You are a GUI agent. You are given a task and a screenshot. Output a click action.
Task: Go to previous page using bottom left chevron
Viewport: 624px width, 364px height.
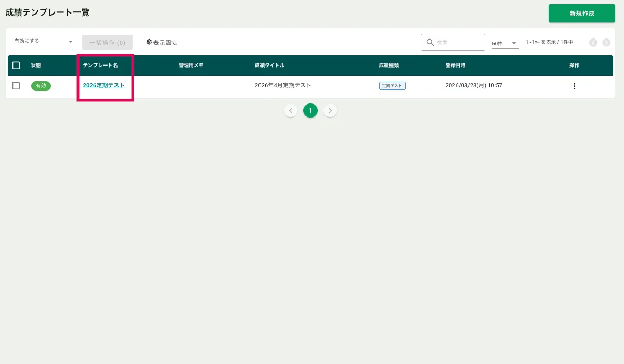pyautogui.click(x=291, y=110)
